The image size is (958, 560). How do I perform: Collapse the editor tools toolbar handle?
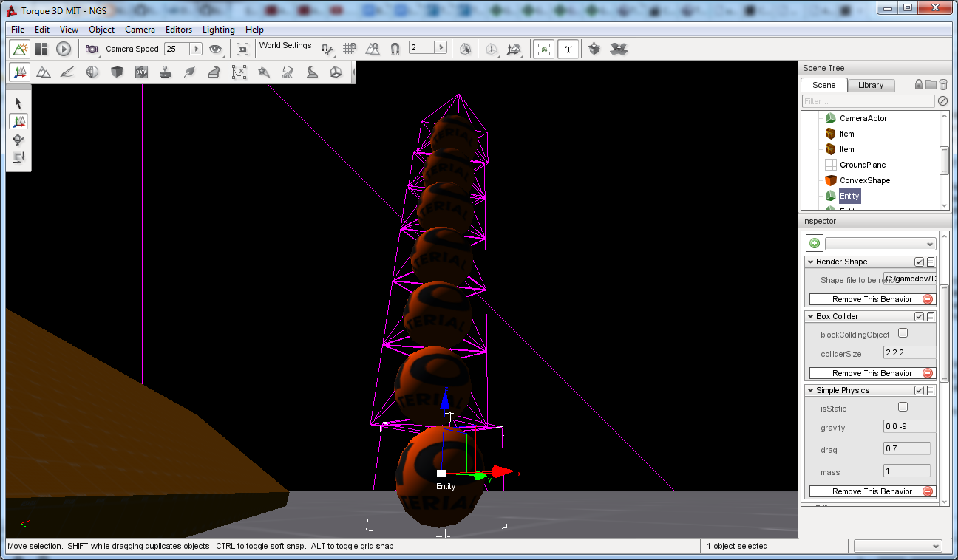[353, 72]
